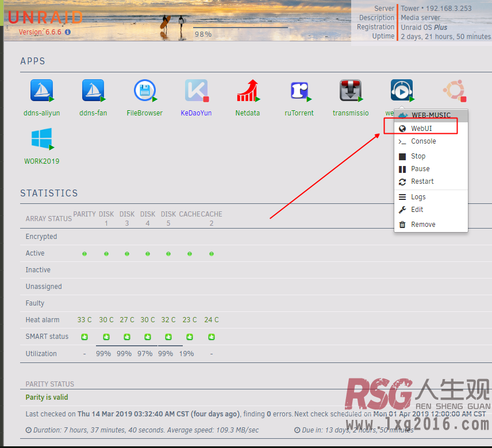Click Cache 2 SMART status icon

[212, 337]
